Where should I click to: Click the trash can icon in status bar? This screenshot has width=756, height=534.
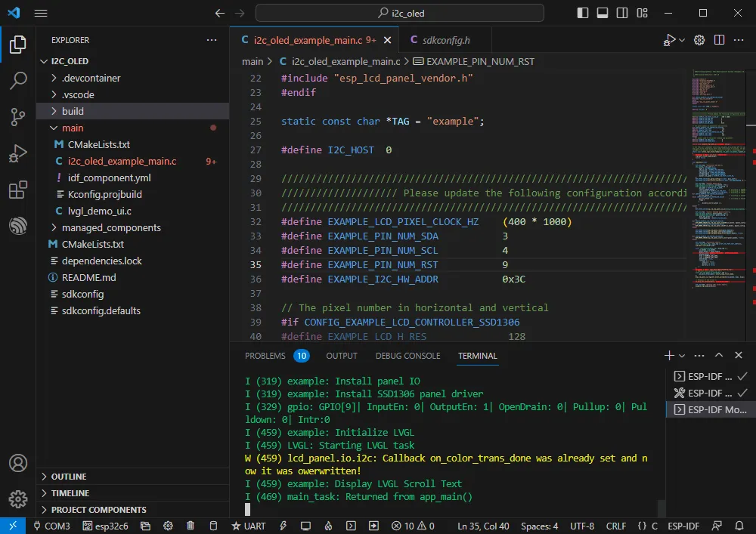(191, 526)
